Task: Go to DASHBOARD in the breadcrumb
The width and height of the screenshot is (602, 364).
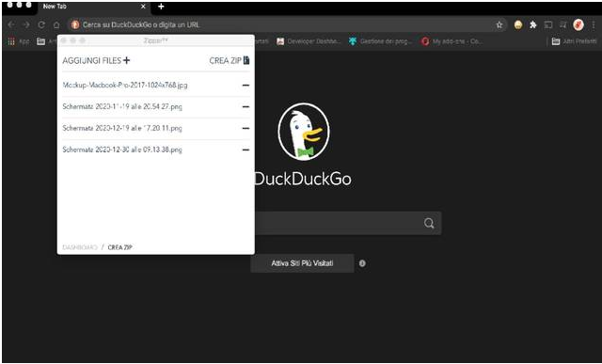Action: coord(80,247)
